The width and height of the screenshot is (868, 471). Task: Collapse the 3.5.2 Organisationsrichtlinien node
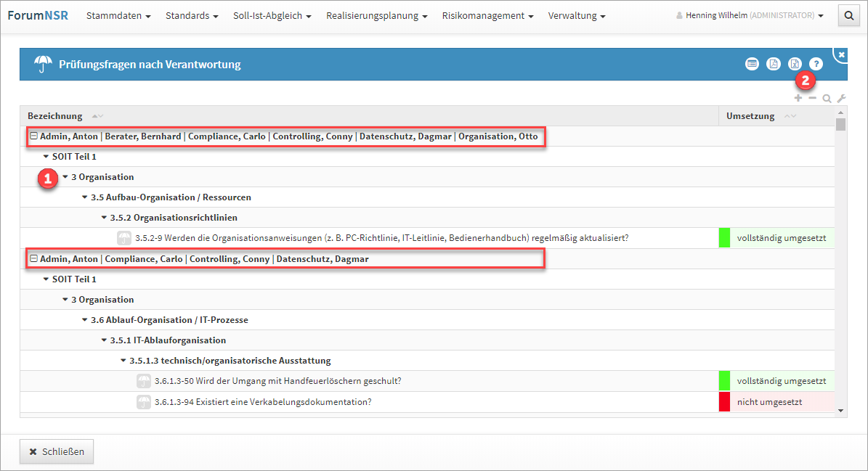104,218
